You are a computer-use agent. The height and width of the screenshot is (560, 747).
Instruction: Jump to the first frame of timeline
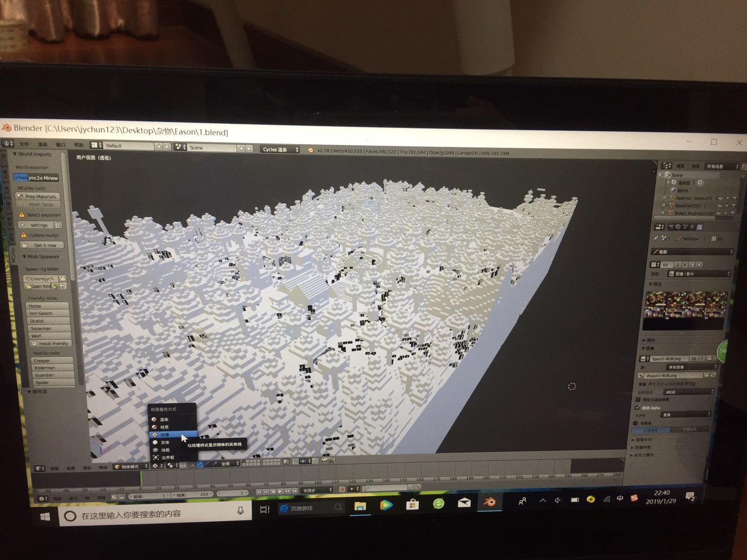click(259, 492)
